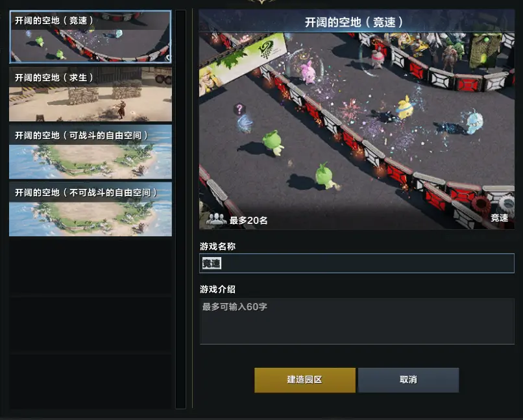Image resolution: width=523 pixels, height=420 pixels.
Task: Click the 开阔的空地（竞速）title header
Action: 354,22
